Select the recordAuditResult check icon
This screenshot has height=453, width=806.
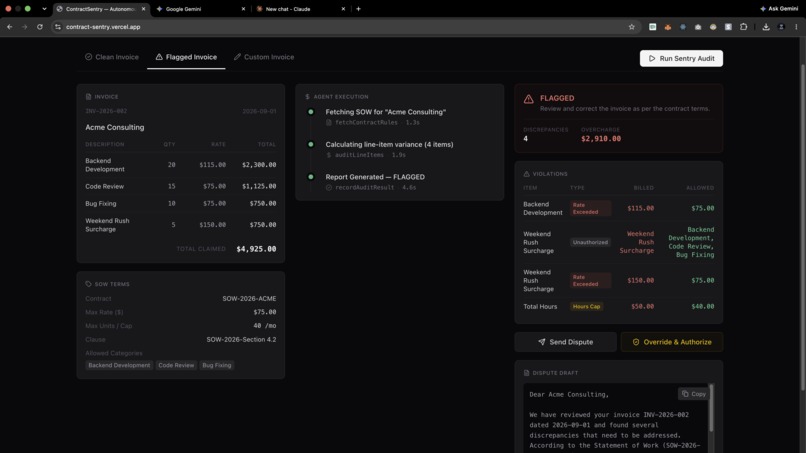click(329, 188)
